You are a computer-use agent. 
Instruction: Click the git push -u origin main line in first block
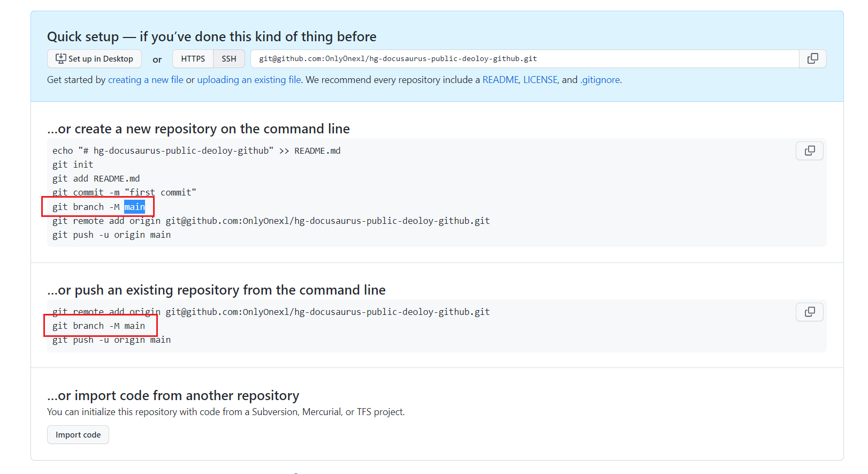click(111, 235)
